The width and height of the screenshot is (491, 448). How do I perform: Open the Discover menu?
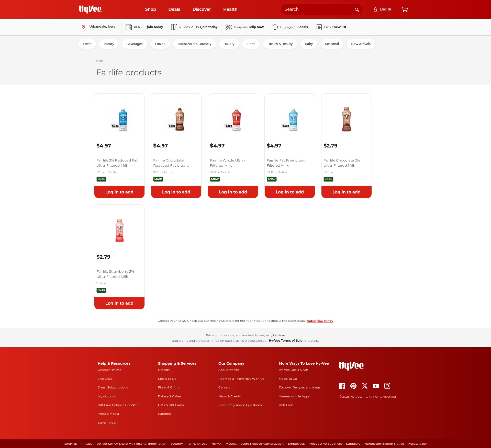click(x=202, y=9)
